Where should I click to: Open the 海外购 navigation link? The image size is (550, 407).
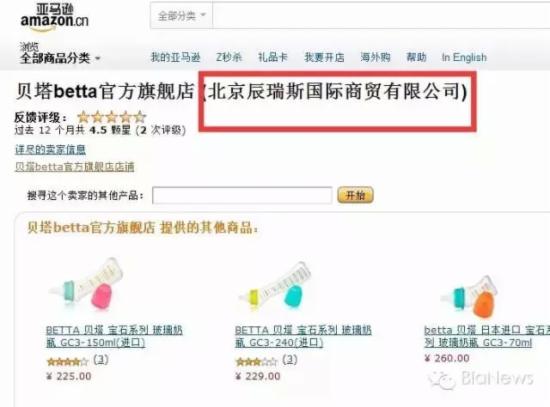click(375, 57)
